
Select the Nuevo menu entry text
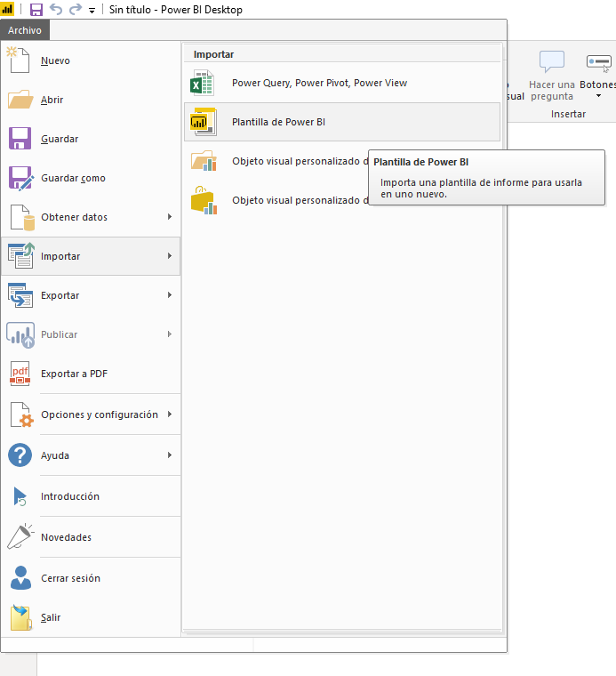click(55, 60)
